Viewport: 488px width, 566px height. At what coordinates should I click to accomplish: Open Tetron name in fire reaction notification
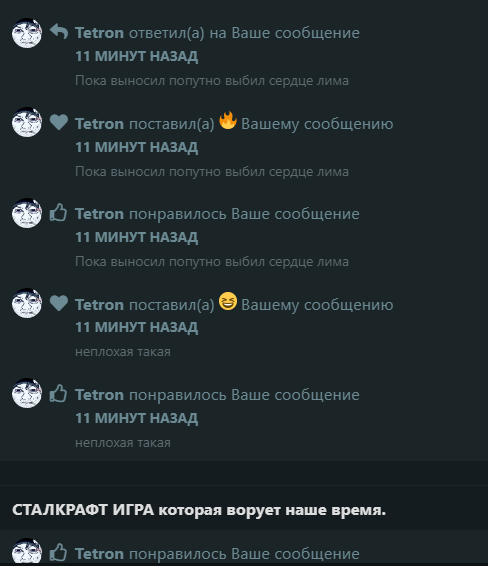click(99, 124)
